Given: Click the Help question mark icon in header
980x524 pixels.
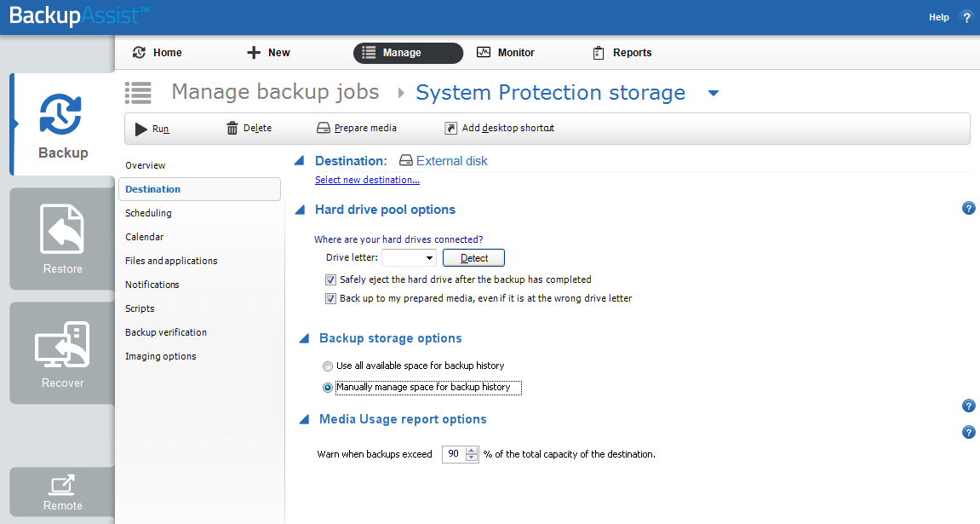Looking at the screenshot, I should pos(966,18).
